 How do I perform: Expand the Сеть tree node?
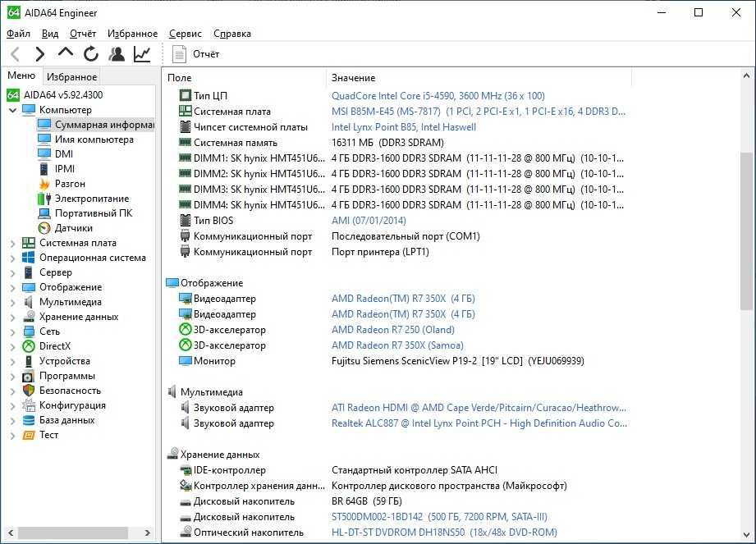(12, 332)
